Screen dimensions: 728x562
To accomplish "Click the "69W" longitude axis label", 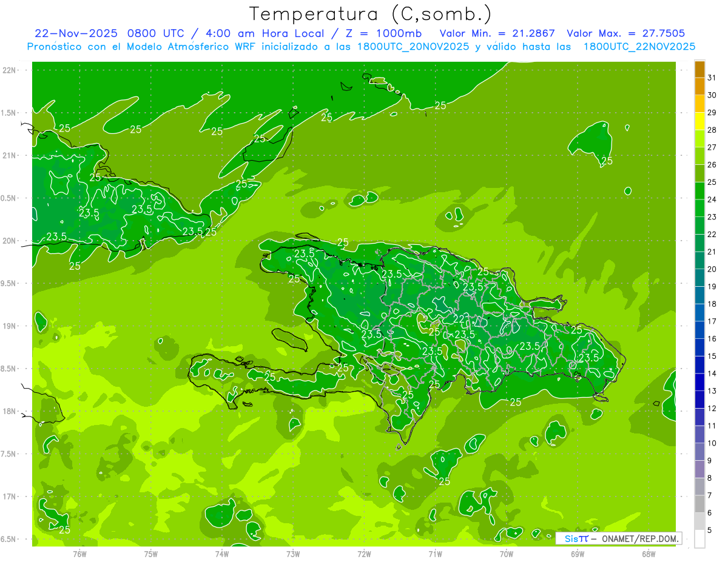I will point(578,554).
